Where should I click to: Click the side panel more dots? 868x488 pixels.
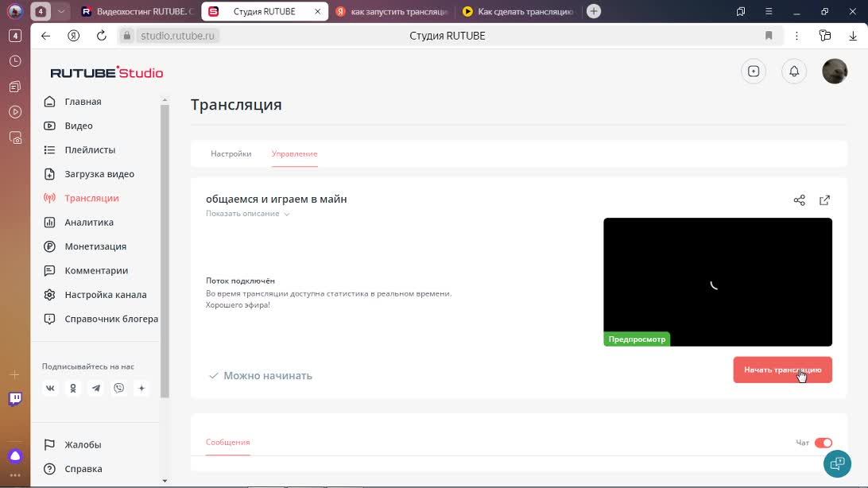pos(15,475)
